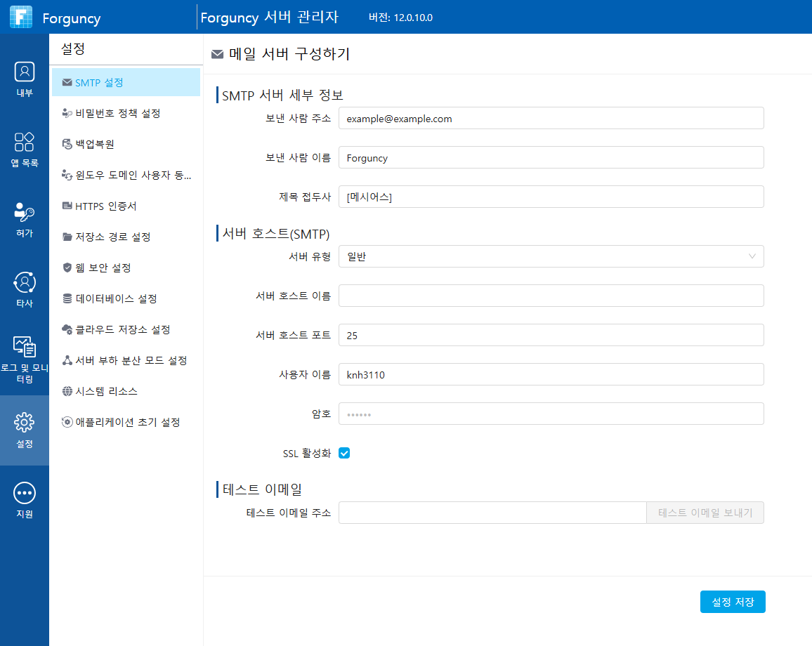This screenshot has height=646, width=812.
Task: Click the 테스트 이메일 주소 field
Action: [x=492, y=513]
